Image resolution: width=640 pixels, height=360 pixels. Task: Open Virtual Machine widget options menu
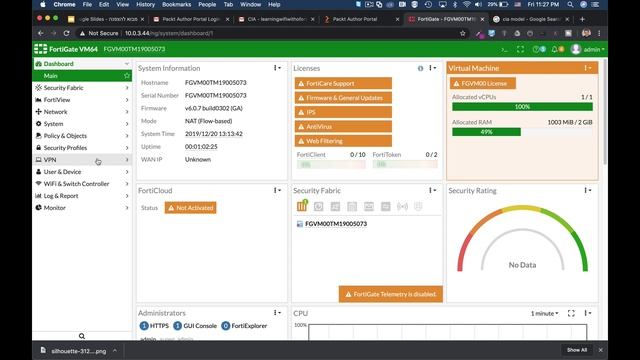(x=587, y=68)
